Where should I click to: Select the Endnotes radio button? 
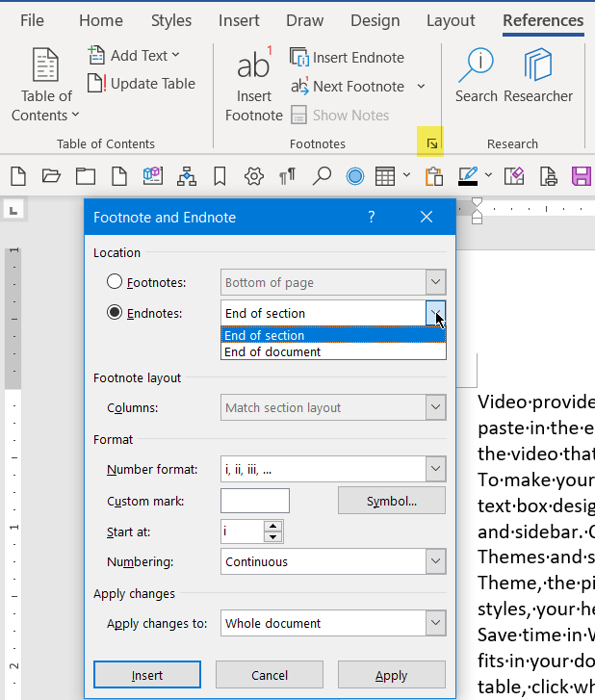(115, 313)
